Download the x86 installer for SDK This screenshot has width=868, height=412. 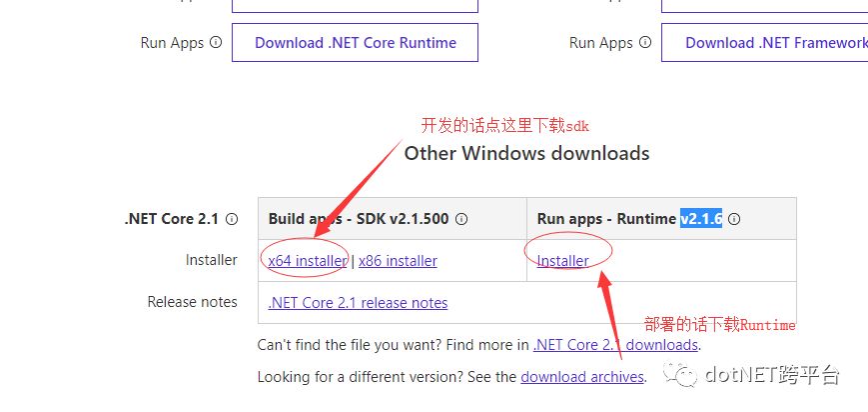tap(398, 261)
